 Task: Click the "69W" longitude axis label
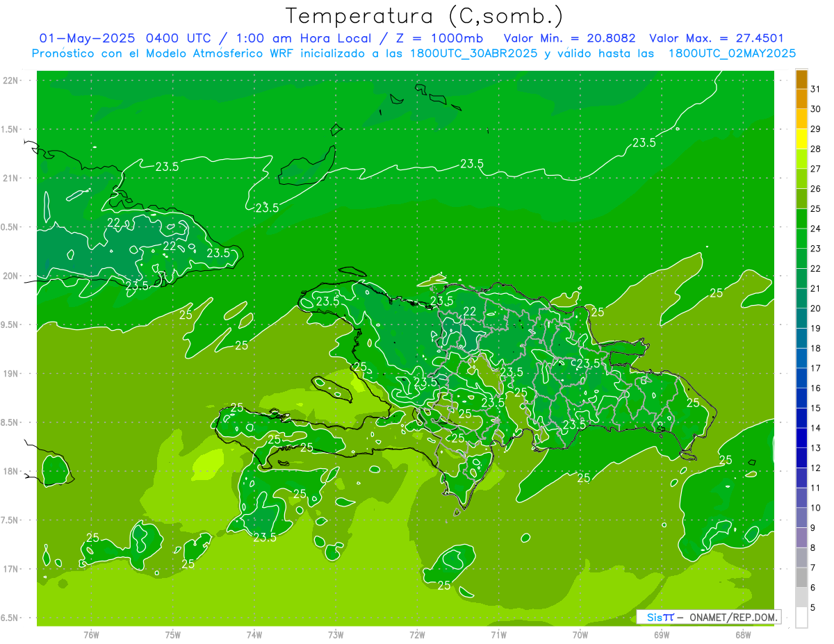pos(662,634)
